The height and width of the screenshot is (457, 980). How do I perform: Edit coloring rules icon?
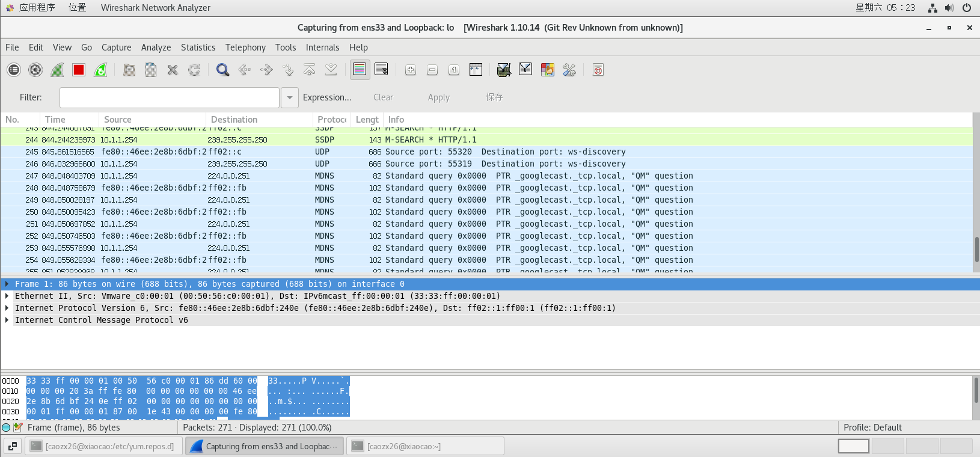tap(547, 70)
